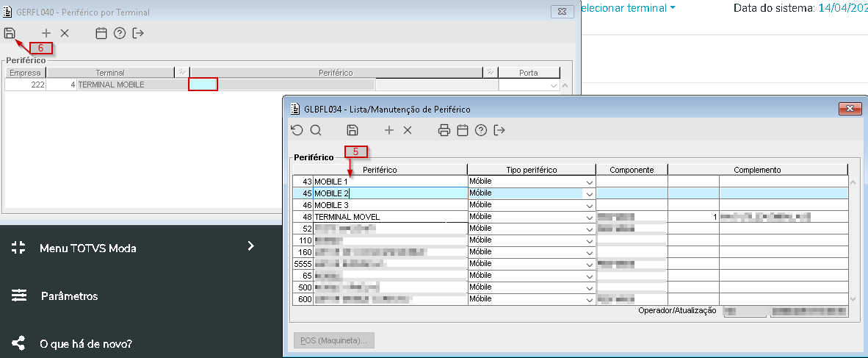
Task: Select MOBILE 1 name cell
Action: click(x=390, y=182)
